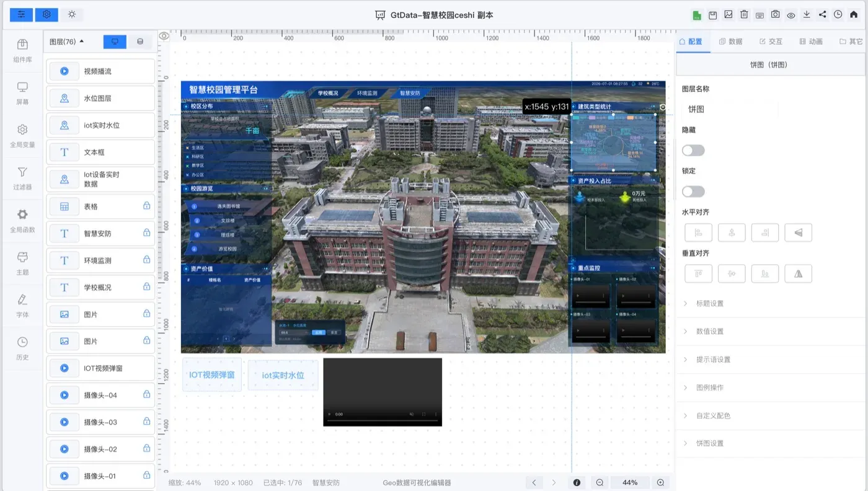Image resolution: width=868 pixels, height=491 pixels.
Task: Switch to the 交互 tab
Action: 771,42
